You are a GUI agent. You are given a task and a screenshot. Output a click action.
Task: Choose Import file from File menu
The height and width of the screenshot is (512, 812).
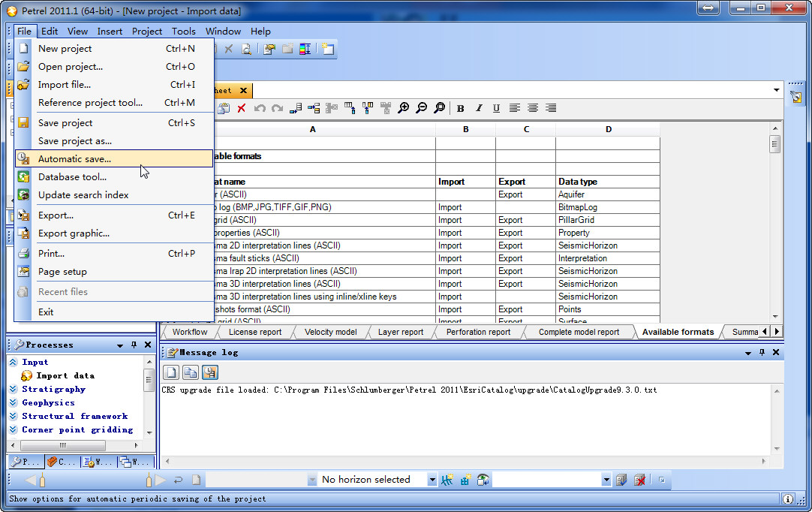(114, 85)
